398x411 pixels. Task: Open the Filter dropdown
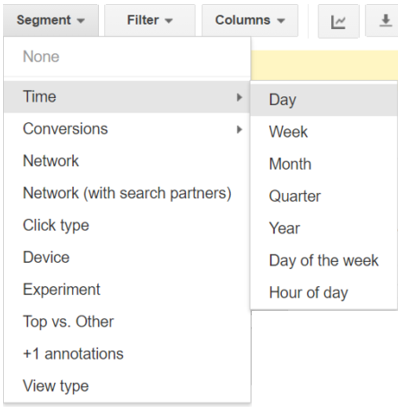pos(150,20)
